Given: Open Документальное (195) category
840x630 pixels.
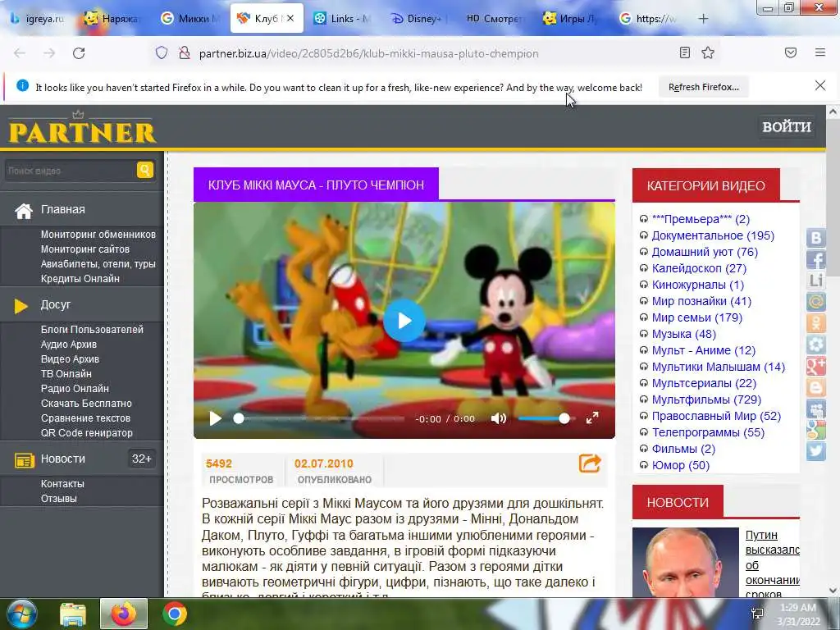Looking at the screenshot, I should click(x=713, y=235).
